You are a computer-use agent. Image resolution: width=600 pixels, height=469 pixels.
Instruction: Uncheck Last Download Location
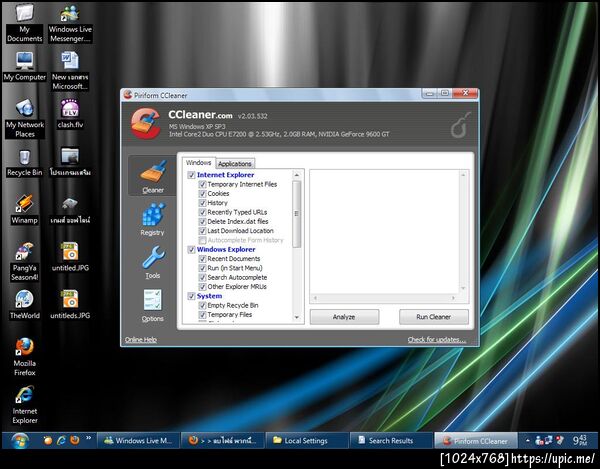pyautogui.click(x=202, y=231)
